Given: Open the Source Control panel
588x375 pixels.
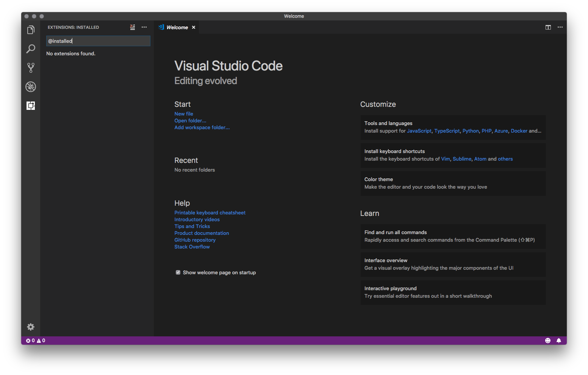Looking at the screenshot, I should tap(31, 67).
